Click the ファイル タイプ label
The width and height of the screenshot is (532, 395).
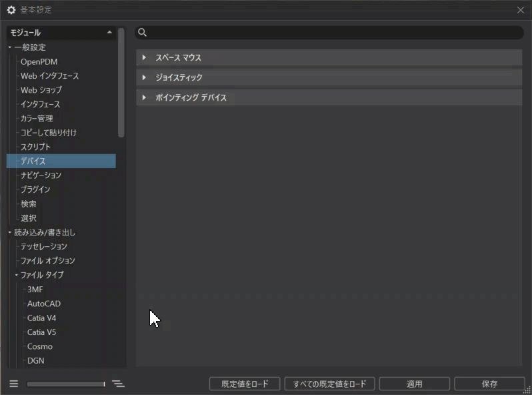click(42, 275)
